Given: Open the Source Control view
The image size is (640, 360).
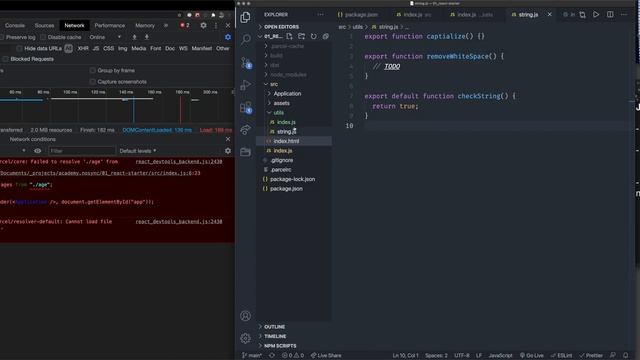Looking at the screenshot, I should (x=246, y=62).
